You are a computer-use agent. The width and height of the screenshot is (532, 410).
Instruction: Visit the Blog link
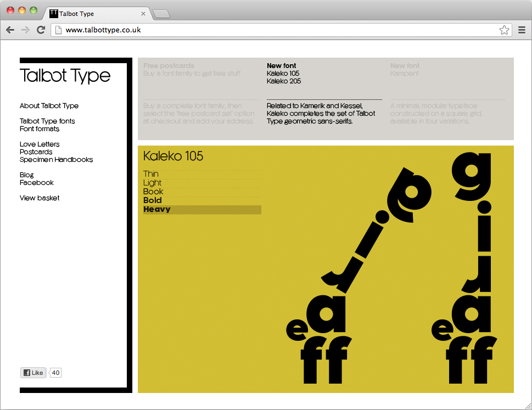coord(26,175)
